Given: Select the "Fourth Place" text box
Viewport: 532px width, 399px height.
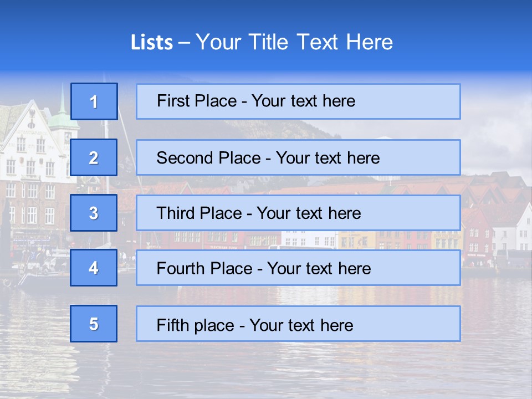Looking at the screenshot, I should pos(298,268).
